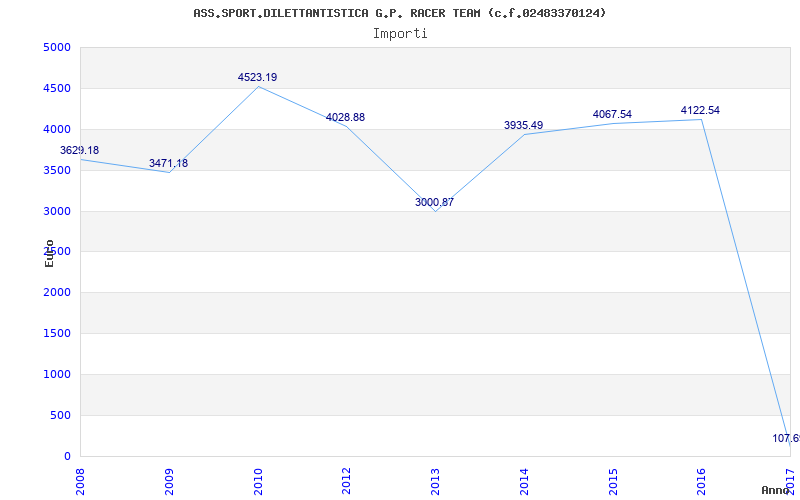Click the 2009 x-axis year label

[169, 482]
